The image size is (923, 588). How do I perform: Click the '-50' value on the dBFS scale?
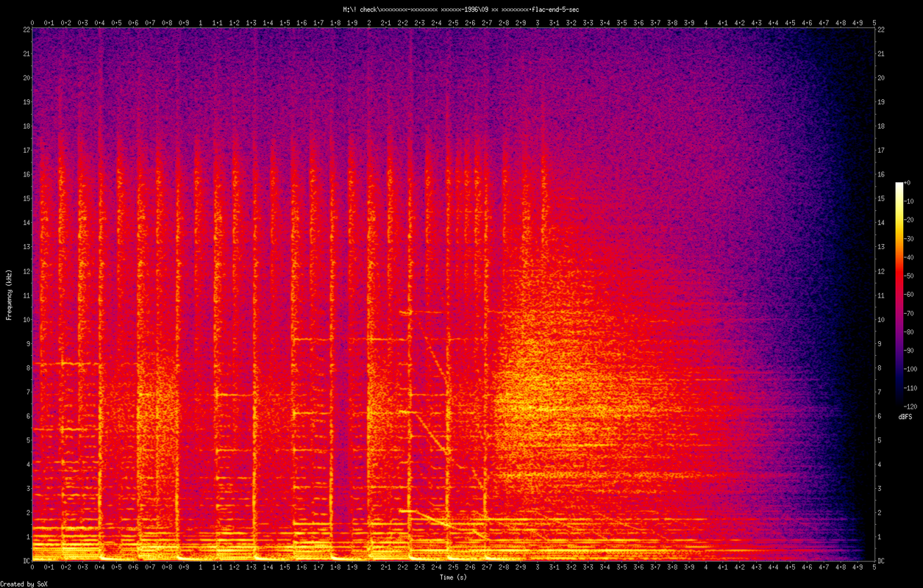point(909,276)
